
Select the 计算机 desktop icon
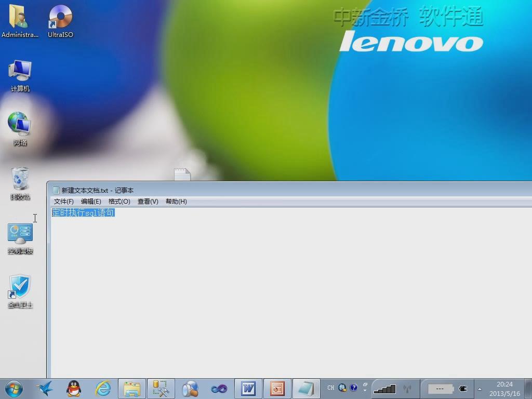(20, 76)
